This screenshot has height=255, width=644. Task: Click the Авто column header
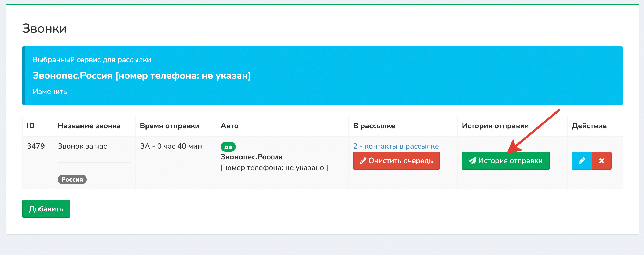pos(229,126)
